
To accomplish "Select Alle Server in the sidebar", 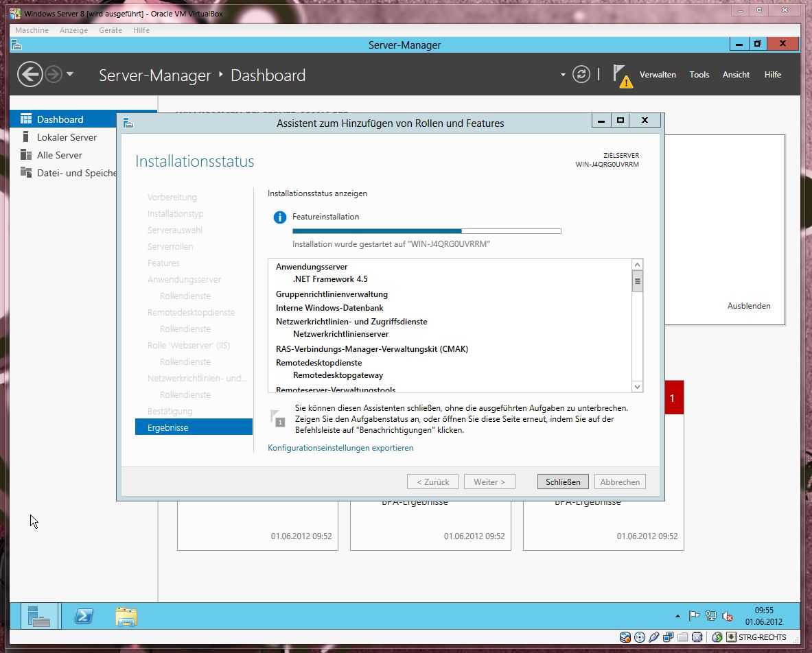I will 59,155.
